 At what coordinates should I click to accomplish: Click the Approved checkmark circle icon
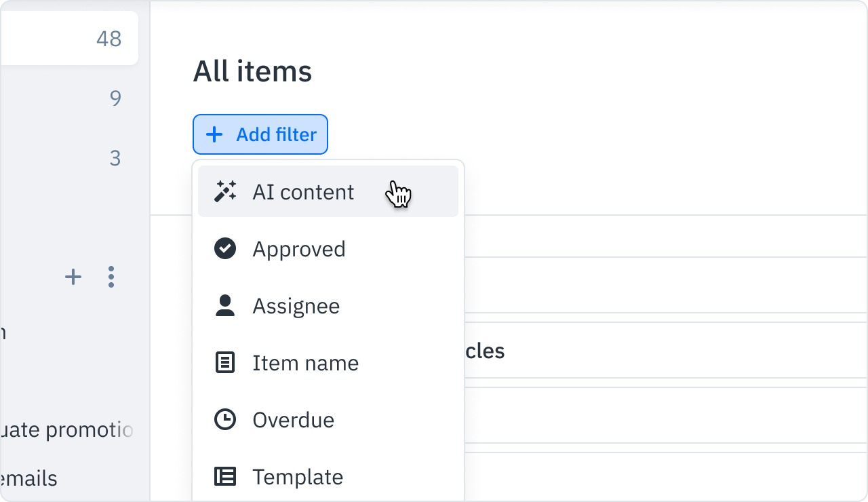coord(225,249)
